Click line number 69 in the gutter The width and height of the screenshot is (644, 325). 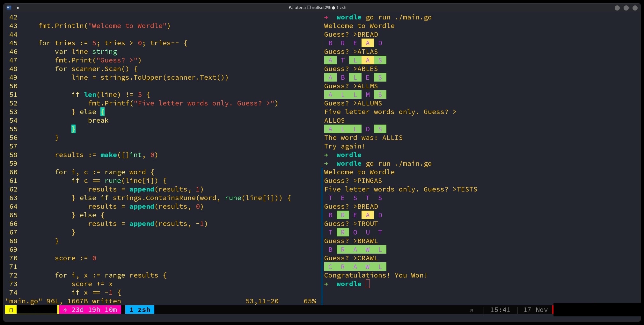[13, 249]
